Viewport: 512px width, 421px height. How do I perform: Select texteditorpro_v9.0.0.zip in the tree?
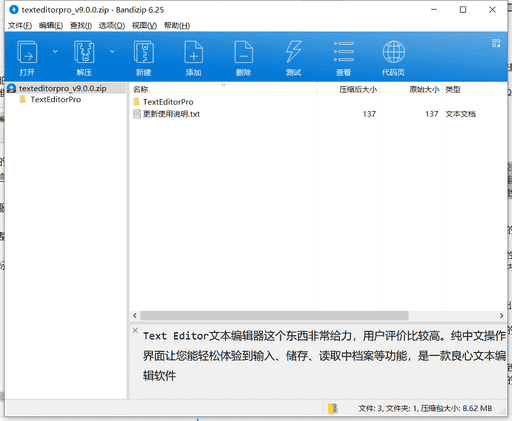point(66,88)
